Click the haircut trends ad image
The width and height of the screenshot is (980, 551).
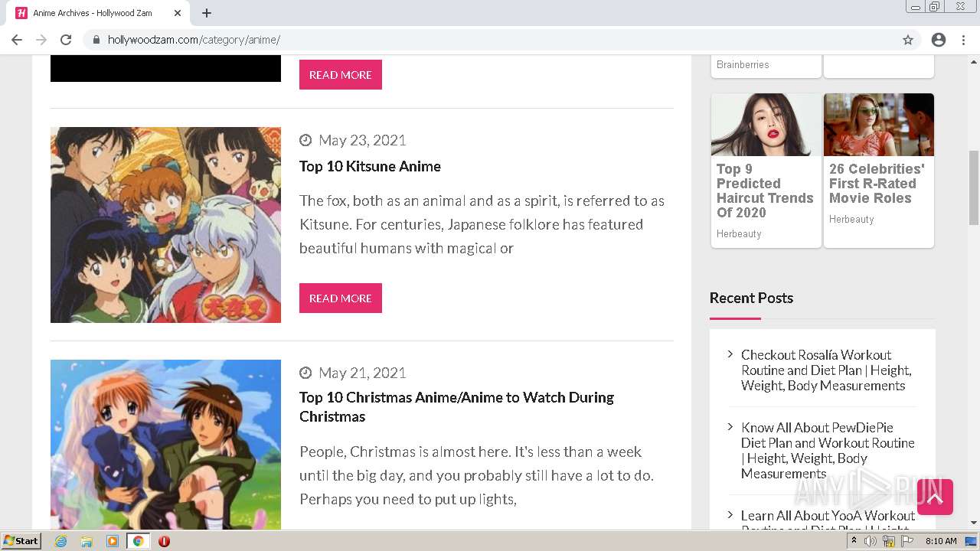766,125
